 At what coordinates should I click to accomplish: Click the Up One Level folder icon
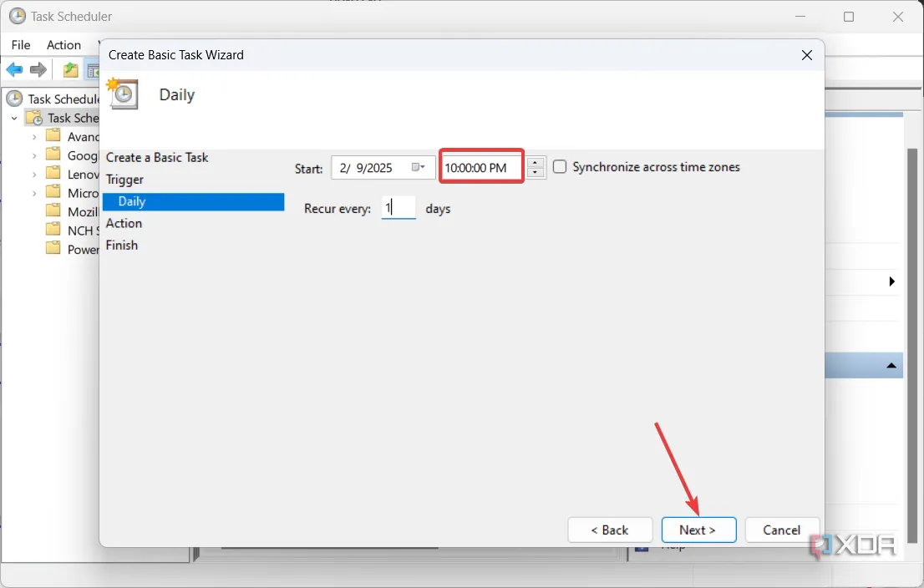pos(71,70)
